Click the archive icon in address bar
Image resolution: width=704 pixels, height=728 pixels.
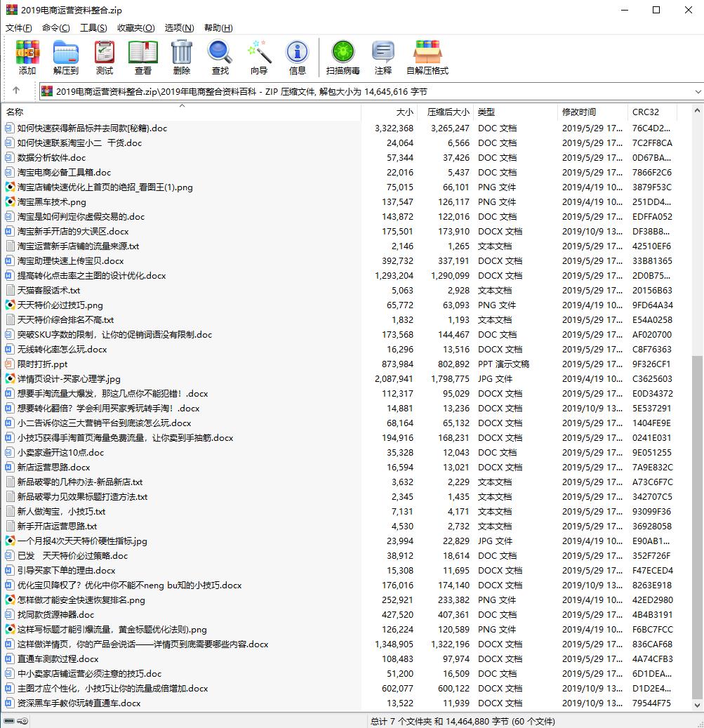click(47, 91)
